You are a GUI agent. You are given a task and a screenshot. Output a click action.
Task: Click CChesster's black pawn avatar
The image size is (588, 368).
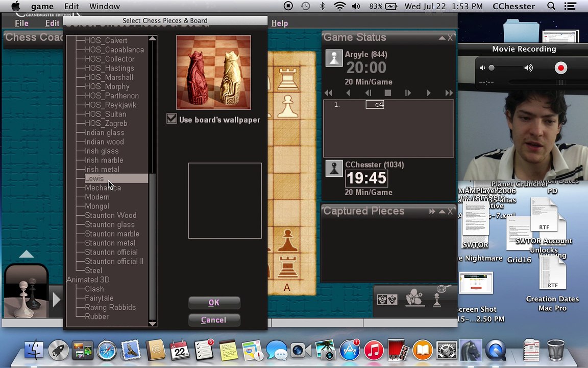click(334, 169)
